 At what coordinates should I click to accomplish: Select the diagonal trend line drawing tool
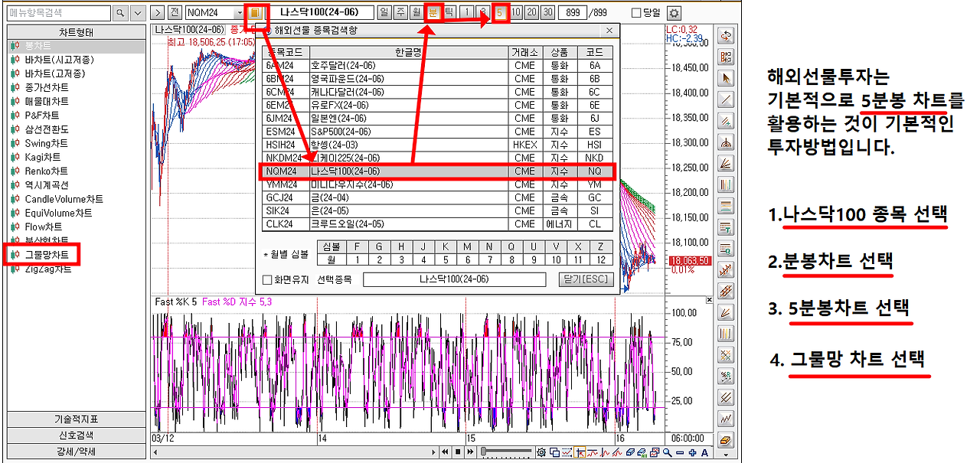(726, 99)
